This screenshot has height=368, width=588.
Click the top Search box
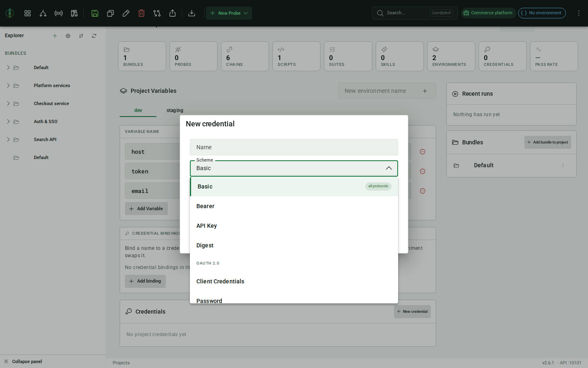414,13
